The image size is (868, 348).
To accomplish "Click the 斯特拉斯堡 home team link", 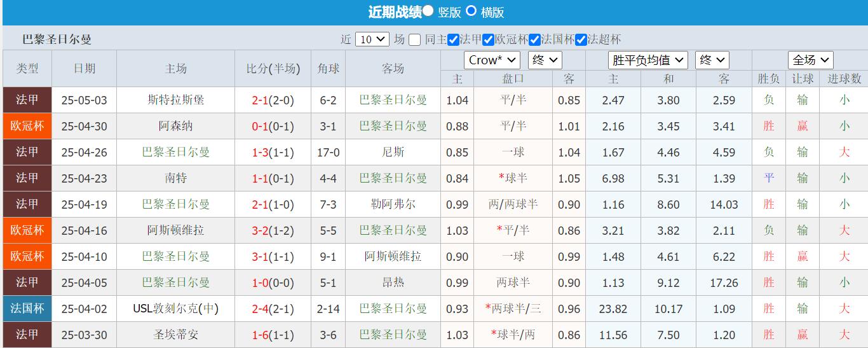I will pyautogui.click(x=176, y=100).
